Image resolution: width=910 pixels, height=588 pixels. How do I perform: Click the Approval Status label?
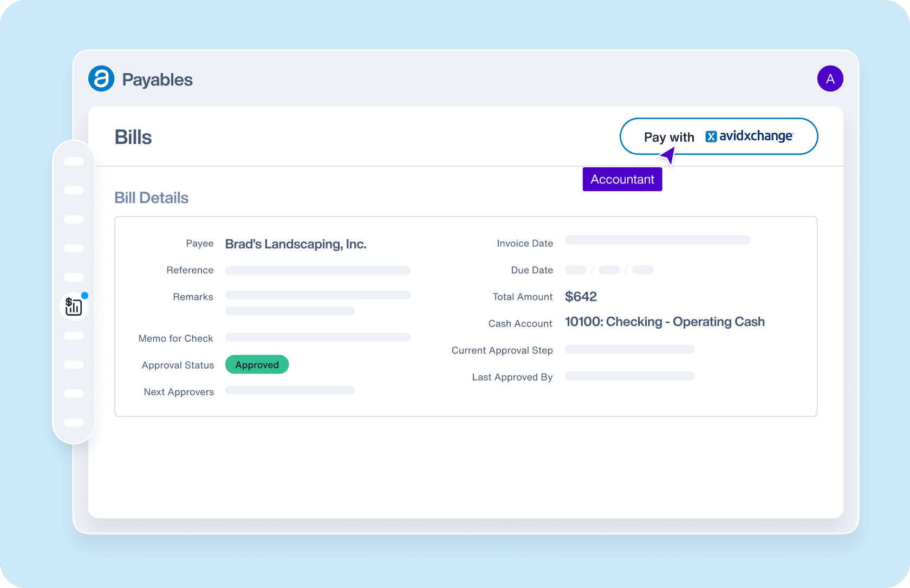(178, 365)
